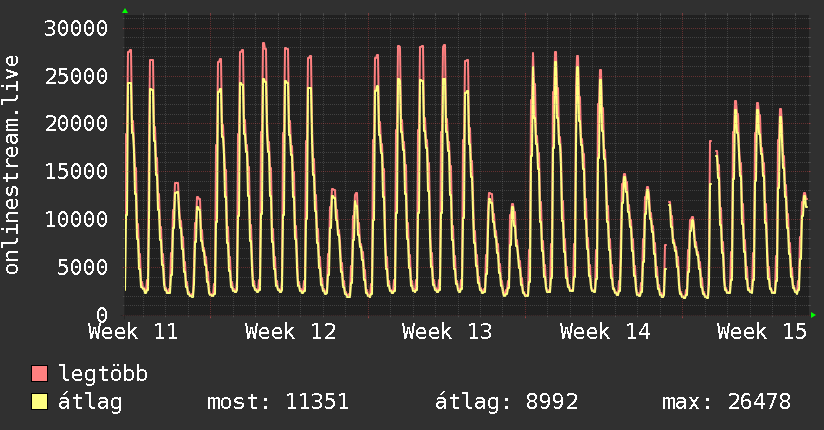Click the 25000 y-axis value

(77, 76)
